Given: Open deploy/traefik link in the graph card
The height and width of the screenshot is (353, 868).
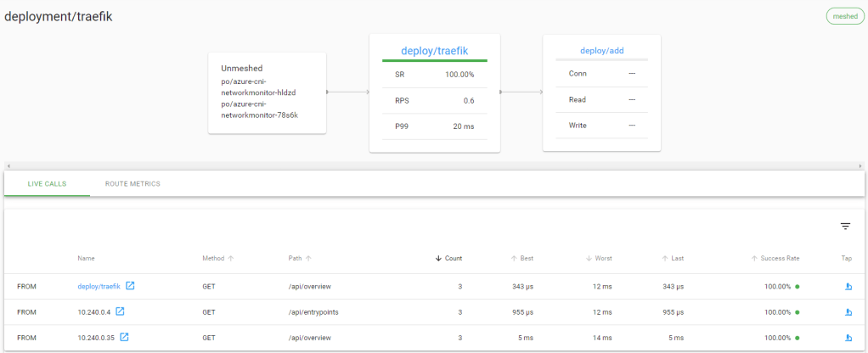Looking at the screenshot, I should tap(434, 51).
